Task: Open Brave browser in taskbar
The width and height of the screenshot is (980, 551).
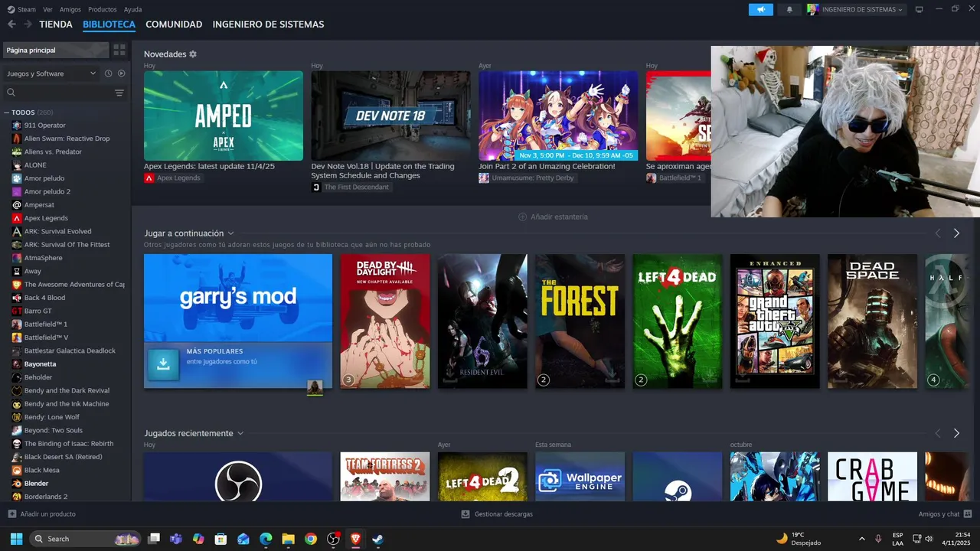Action: pyautogui.click(x=355, y=539)
